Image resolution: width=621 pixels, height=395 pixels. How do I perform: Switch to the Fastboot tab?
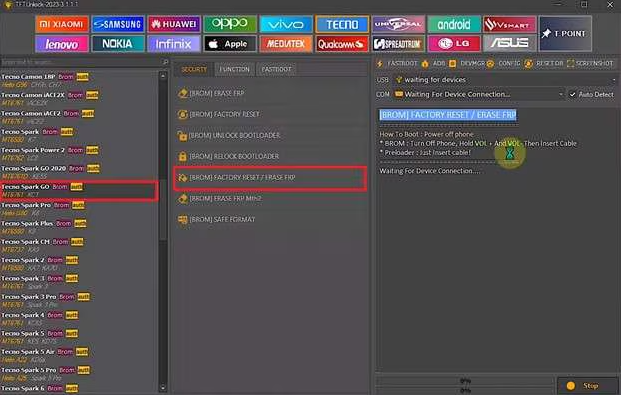[x=276, y=69]
